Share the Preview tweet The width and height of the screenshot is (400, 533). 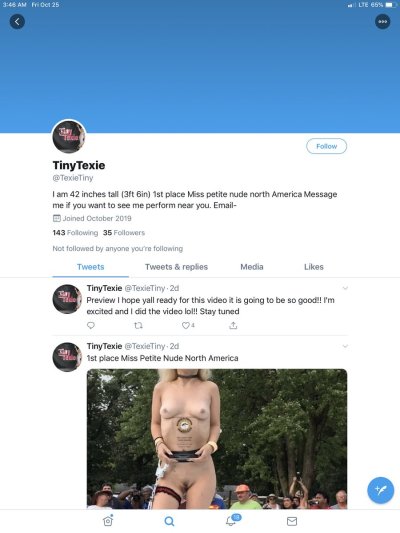tap(233, 325)
